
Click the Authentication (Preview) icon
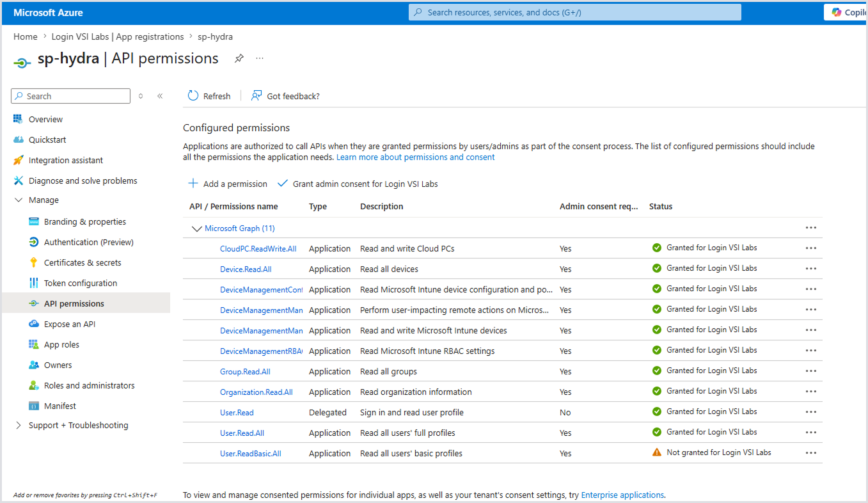point(34,242)
